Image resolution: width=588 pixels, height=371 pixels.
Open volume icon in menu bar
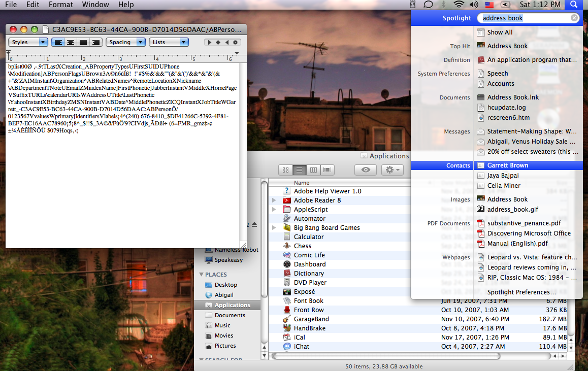tap(474, 5)
